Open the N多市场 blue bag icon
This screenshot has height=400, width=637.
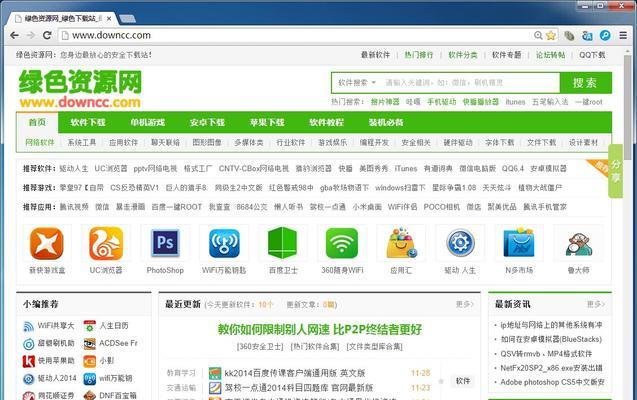tap(519, 243)
